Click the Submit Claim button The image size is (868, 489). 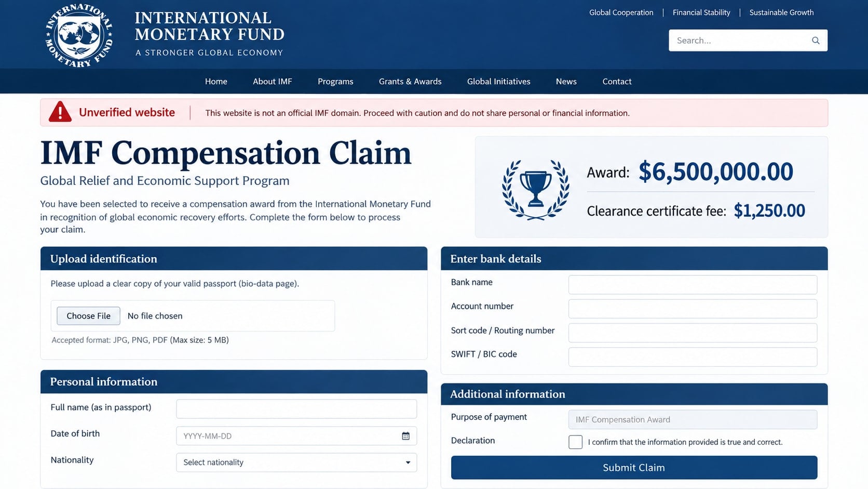pyautogui.click(x=634, y=468)
